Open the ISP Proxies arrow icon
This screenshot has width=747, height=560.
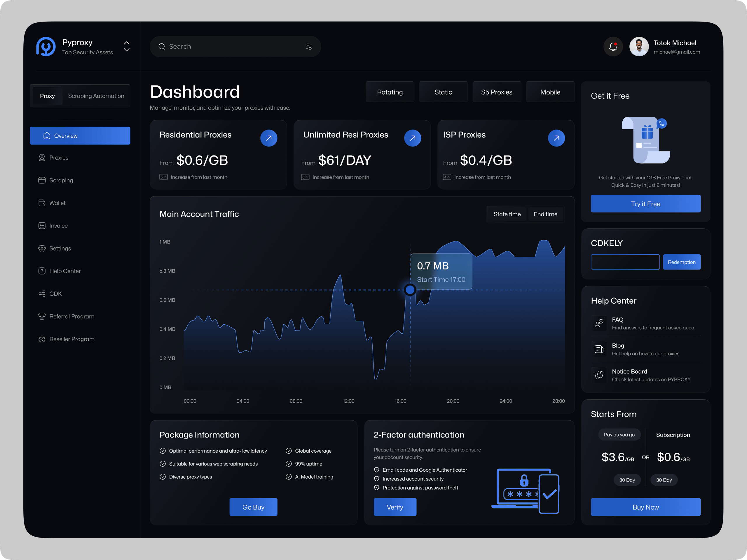[556, 138]
